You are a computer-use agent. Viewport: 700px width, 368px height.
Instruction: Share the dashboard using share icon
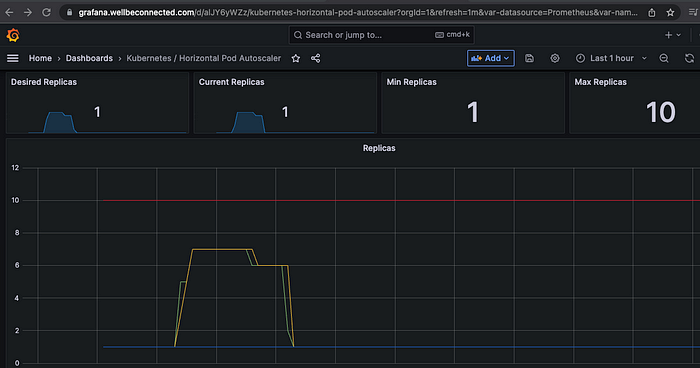click(x=315, y=58)
